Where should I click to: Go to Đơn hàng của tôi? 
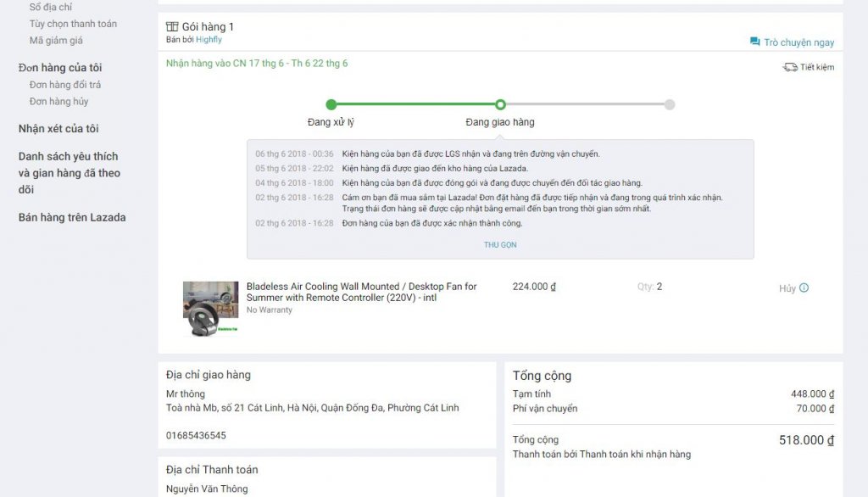[60, 68]
